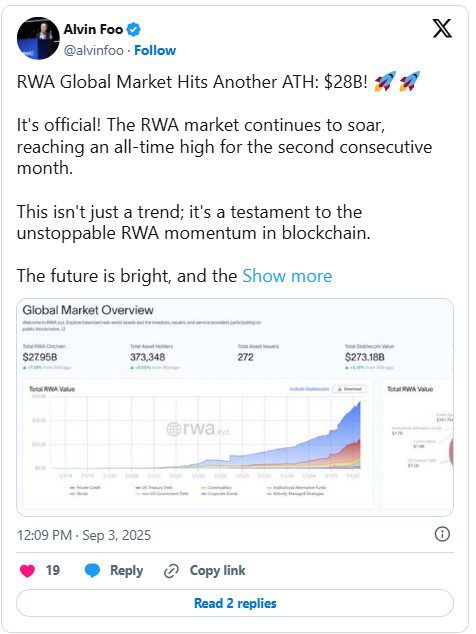Like the tweet with heart icon
This screenshot has width=476, height=634.
point(28,571)
